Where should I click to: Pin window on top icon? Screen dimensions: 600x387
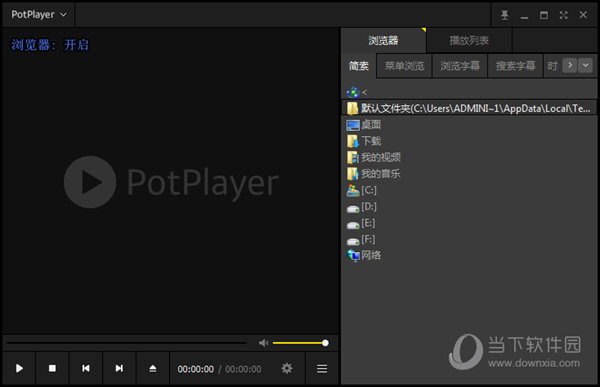[505, 15]
